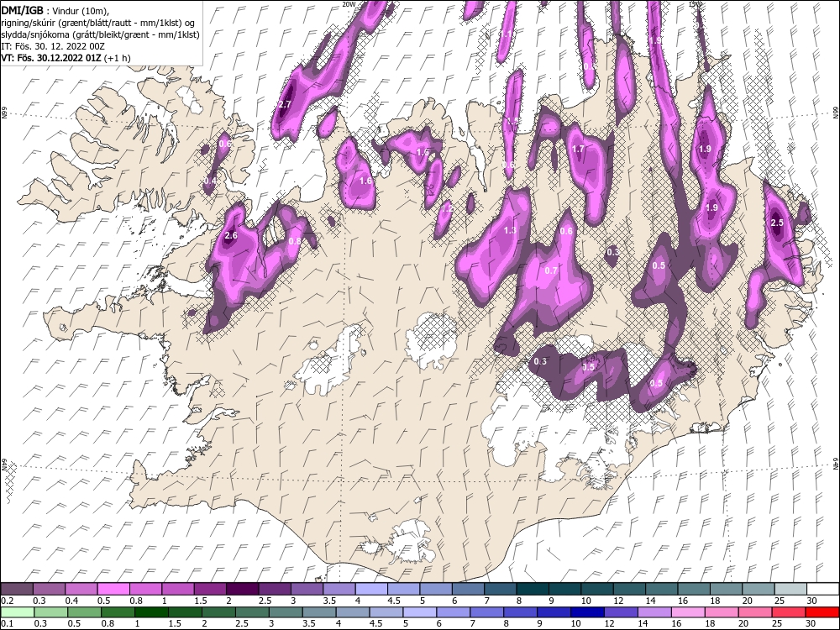Click the 0.8 value label on the map
The height and width of the screenshot is (630, 840).
295,241
